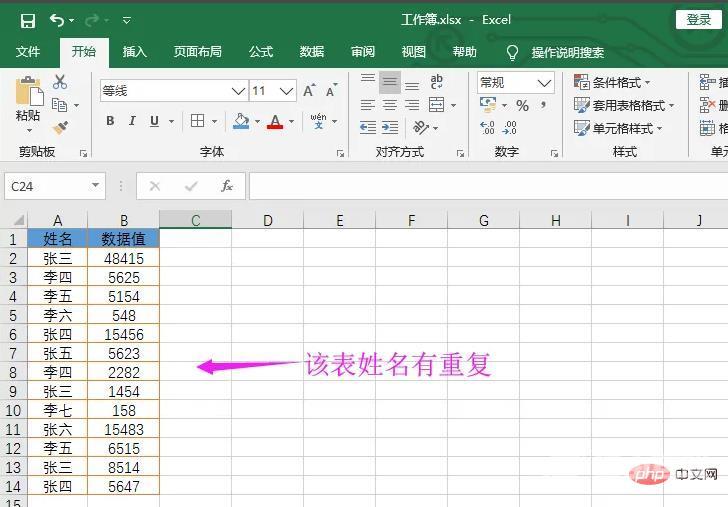This screenshot has width=728, height=507.
Task: Switch to the 插入 ribbon tab
Action: 134,52
